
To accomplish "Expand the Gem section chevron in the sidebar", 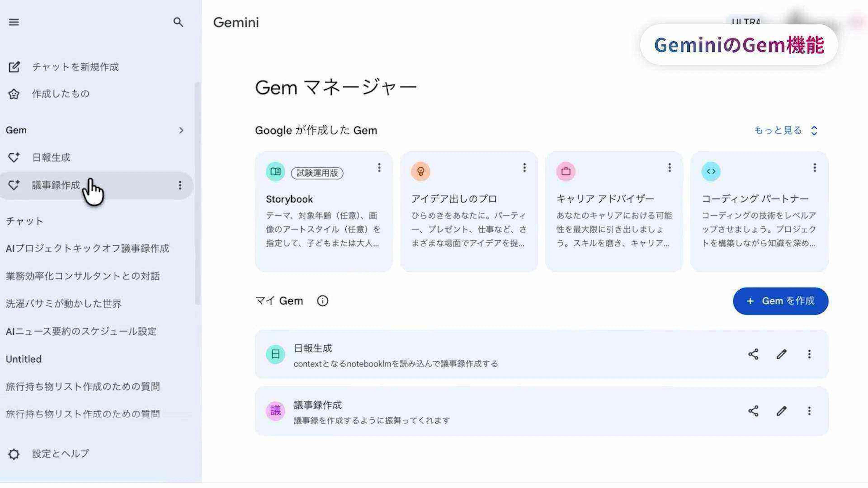I will [181, 130].
